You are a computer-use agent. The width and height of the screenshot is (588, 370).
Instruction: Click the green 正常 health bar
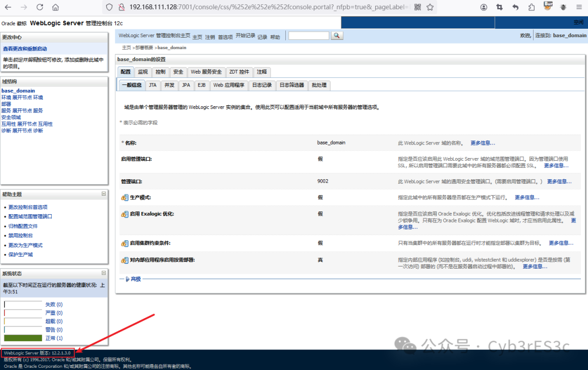[23, 338]
